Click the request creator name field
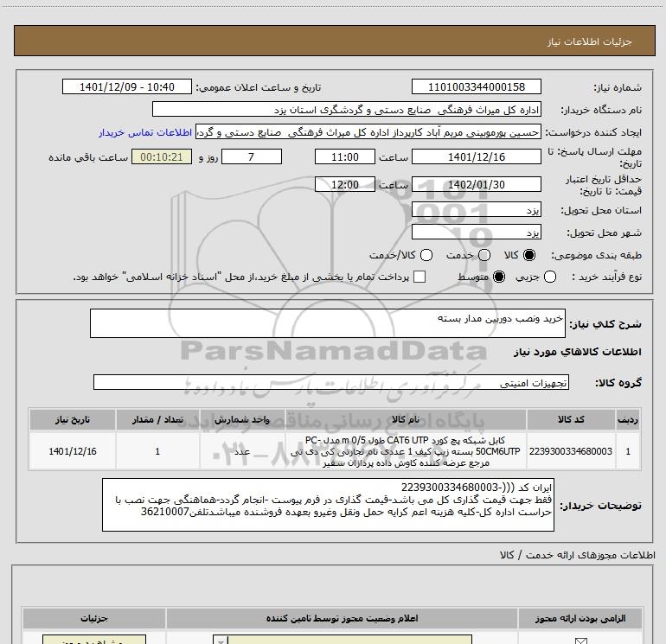Screen dimensions: 666x644 pos(368,132)
